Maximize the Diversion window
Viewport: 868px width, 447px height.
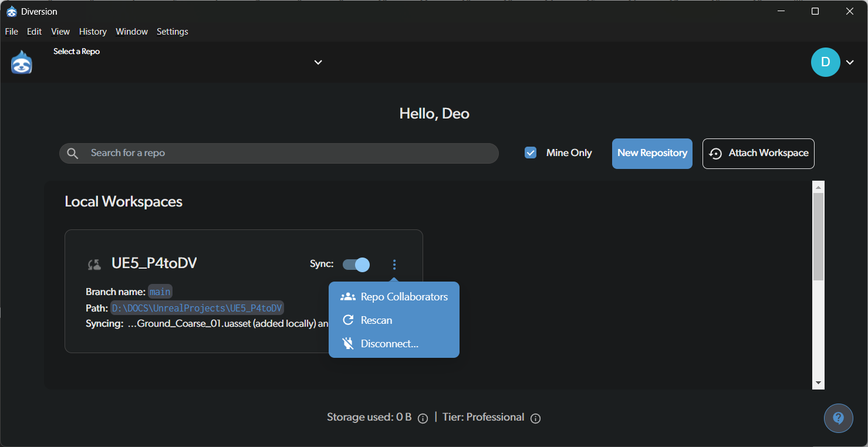point(815,11)
